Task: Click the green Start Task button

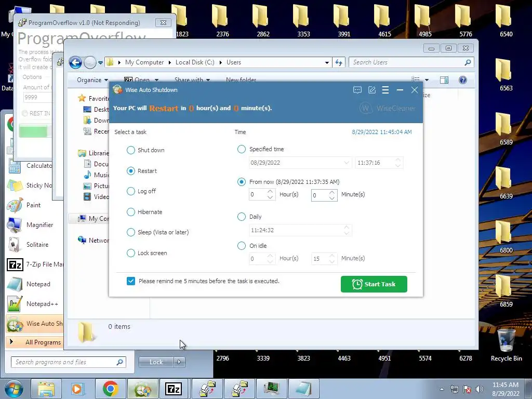Action: [x=374, y=284]
